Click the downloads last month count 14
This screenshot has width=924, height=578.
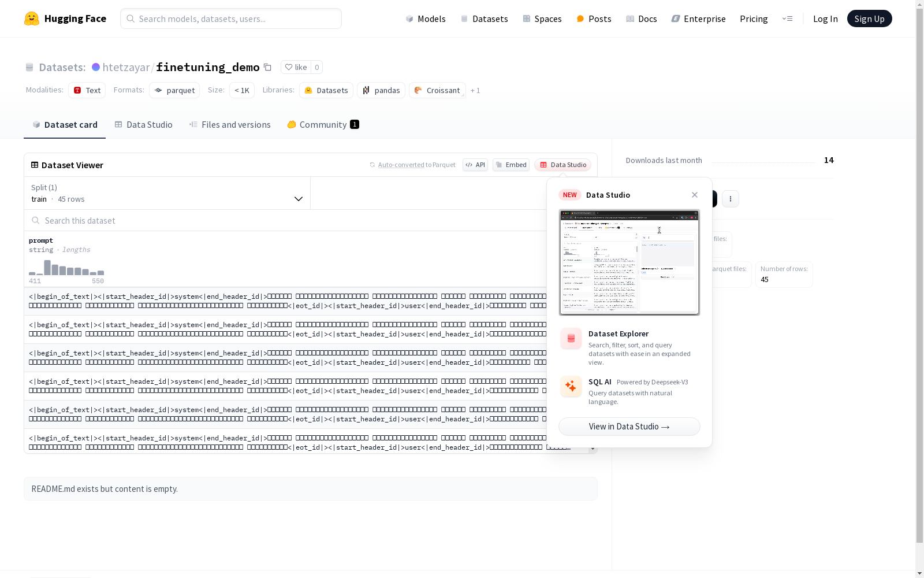point(829,160)
